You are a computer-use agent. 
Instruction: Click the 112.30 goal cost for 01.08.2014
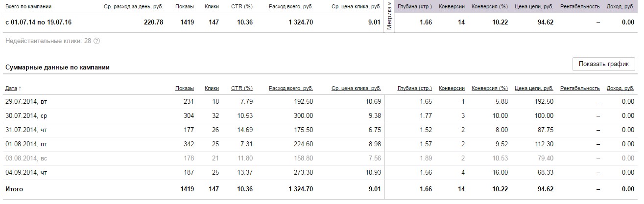click(x=544, y=144)
